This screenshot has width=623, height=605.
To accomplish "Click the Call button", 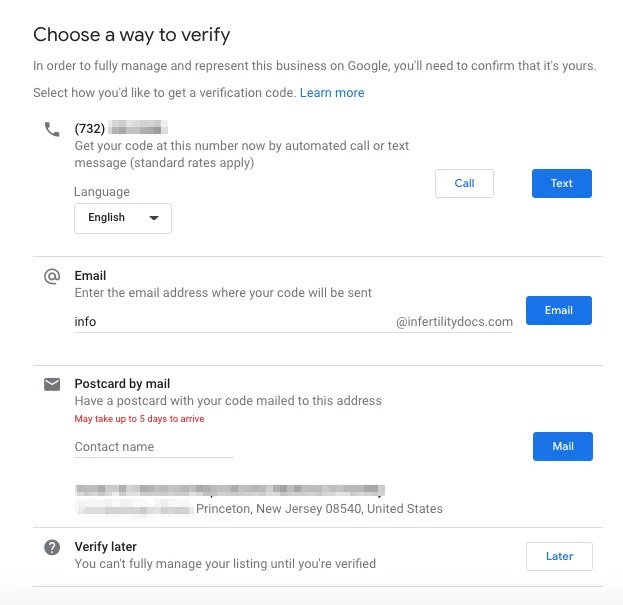I will coord(464,183).
